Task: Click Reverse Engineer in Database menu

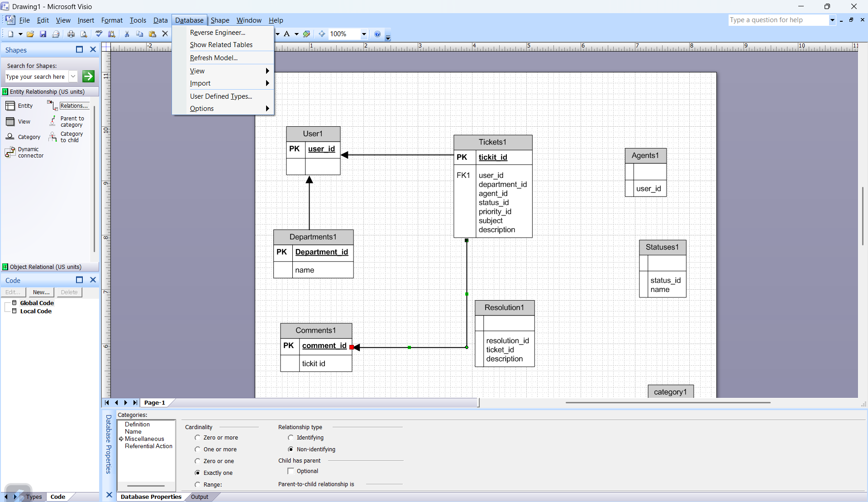Action: click(x=217, y=33)
